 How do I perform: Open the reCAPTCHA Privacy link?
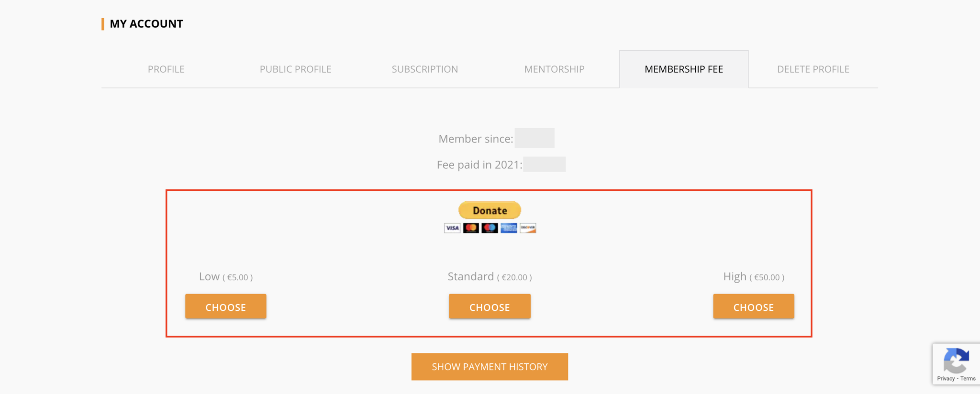click(x=946, y=379)
